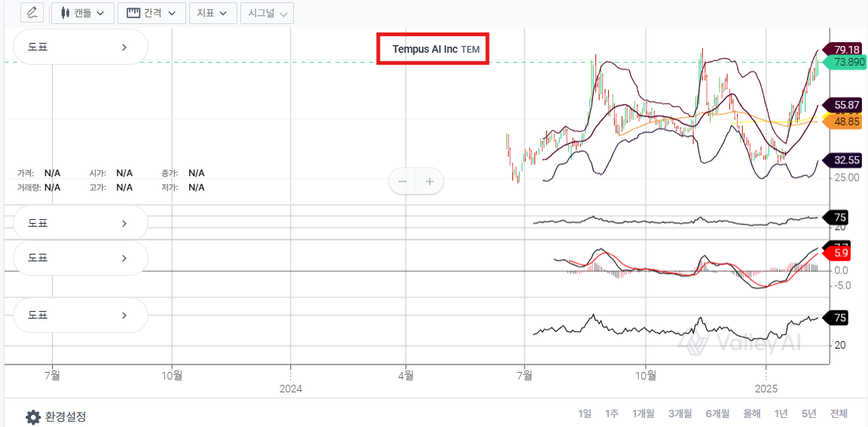Click the 종가 close price readout
This screenshot has height=427, width=868.
point(183,173)
